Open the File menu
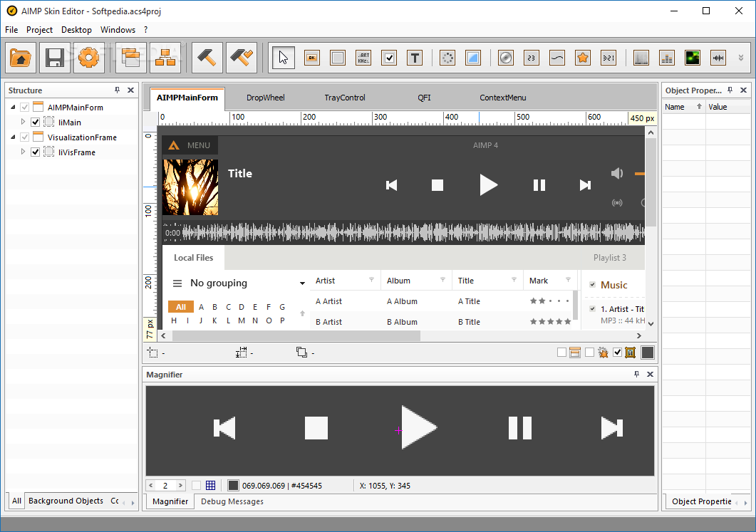Image resolution: width=756 pixels, height=532 pixels. click(11, 30)
